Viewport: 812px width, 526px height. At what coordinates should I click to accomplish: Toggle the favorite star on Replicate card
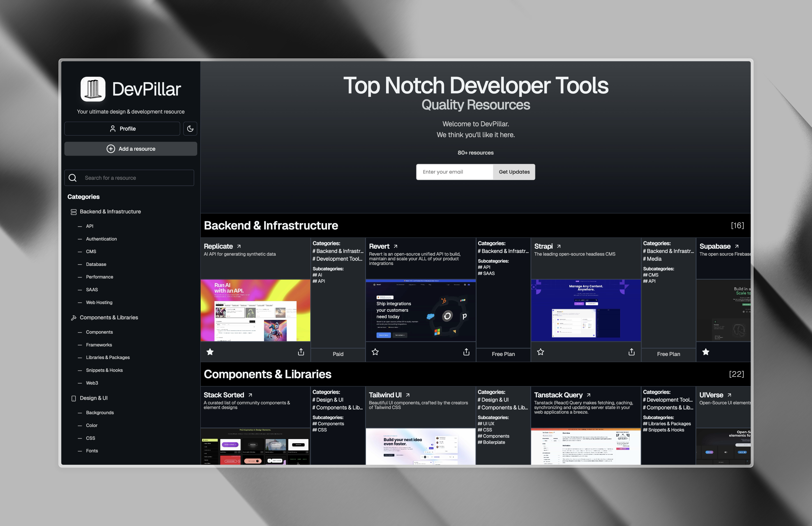point(210,352)
